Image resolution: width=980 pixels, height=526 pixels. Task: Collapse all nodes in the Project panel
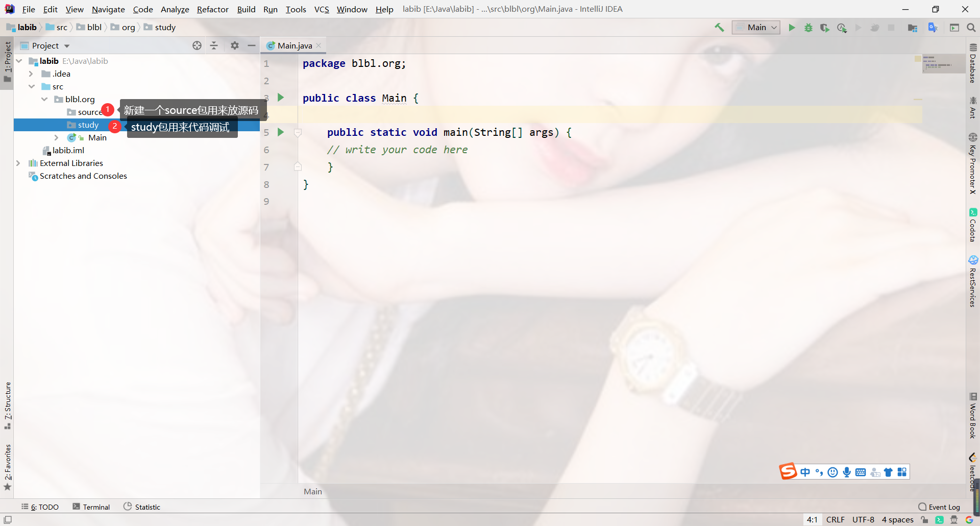tap(214, 45)
